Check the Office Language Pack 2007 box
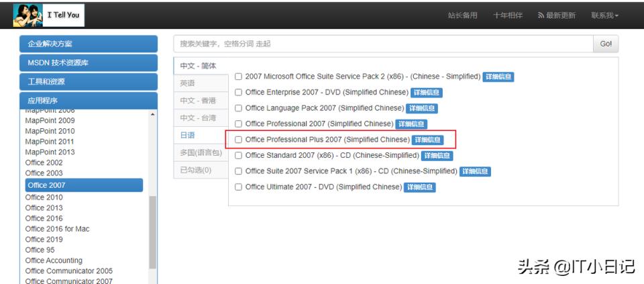 coord(238,108)
